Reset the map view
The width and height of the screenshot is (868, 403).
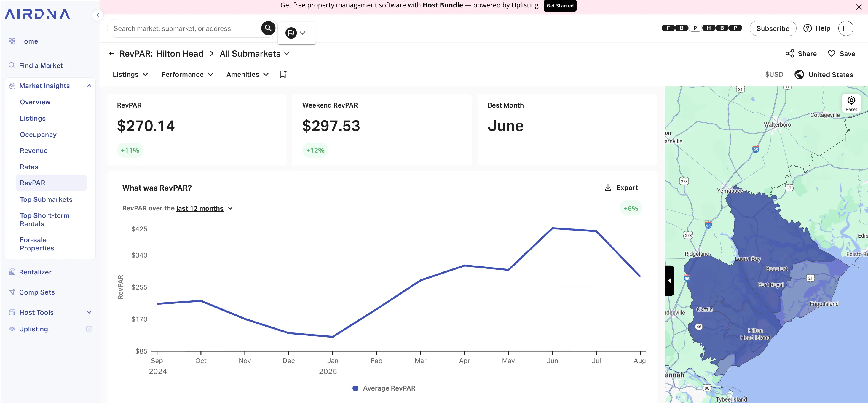(851, 103)
